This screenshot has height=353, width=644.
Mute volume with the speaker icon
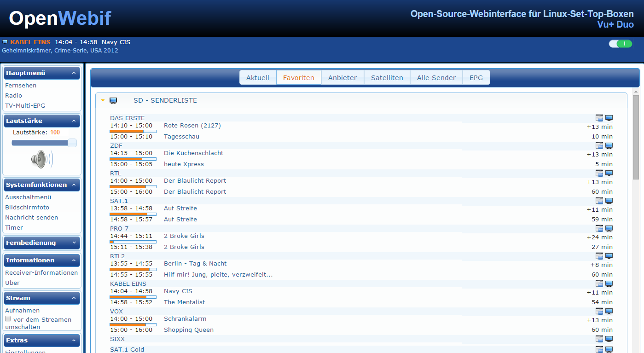42,159
